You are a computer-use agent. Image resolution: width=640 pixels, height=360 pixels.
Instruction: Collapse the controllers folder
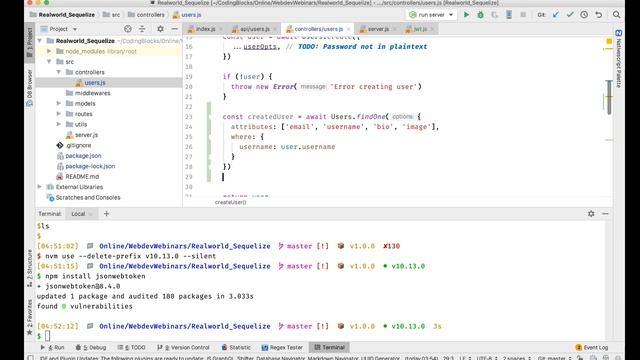59,72
